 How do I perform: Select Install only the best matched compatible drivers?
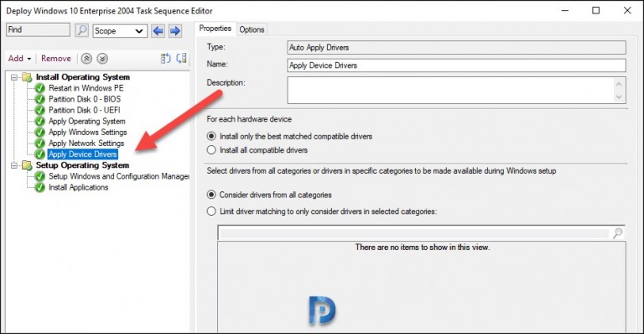click(x=211, y=136)
